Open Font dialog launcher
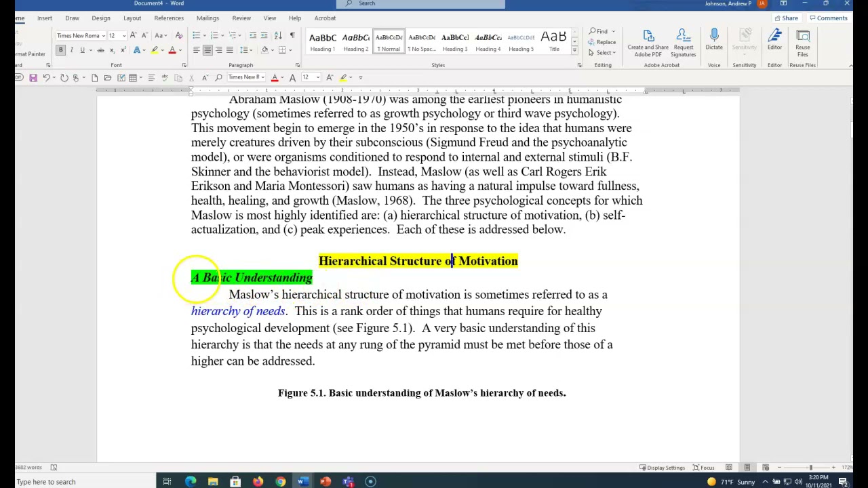The image size is (868, 488). click(184, 65)
